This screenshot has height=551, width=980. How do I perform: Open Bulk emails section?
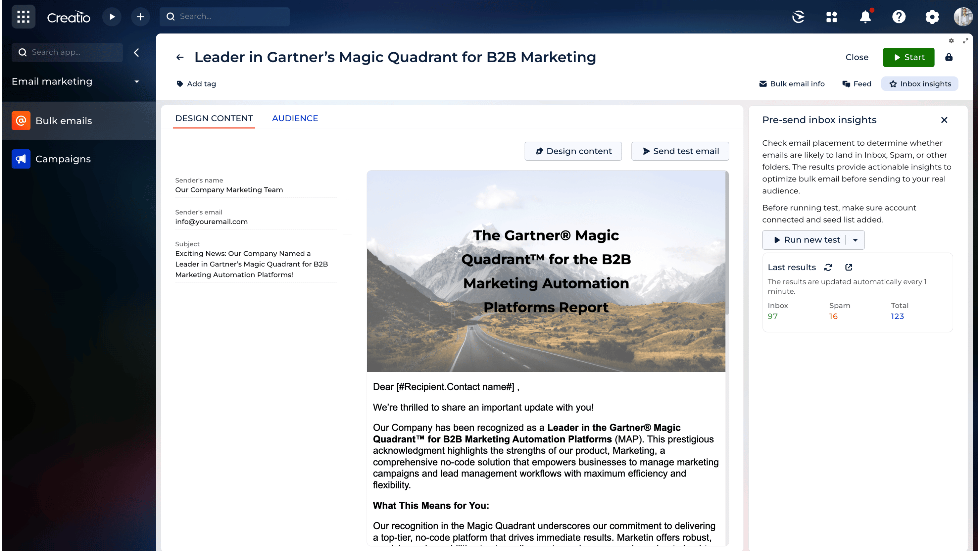pyautogui.click(x=79, y=121)
